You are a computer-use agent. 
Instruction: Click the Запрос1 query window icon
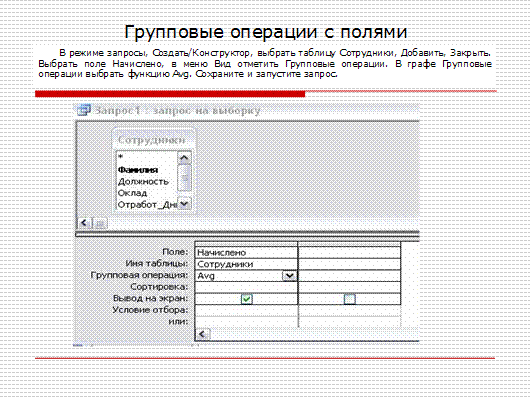tap(84, 110)
